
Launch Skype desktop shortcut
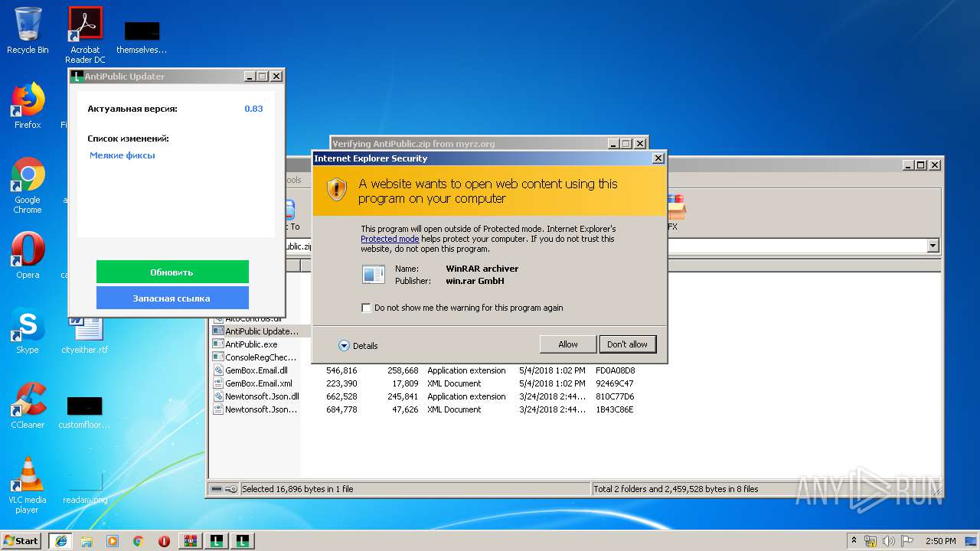(x=28, y=331)
